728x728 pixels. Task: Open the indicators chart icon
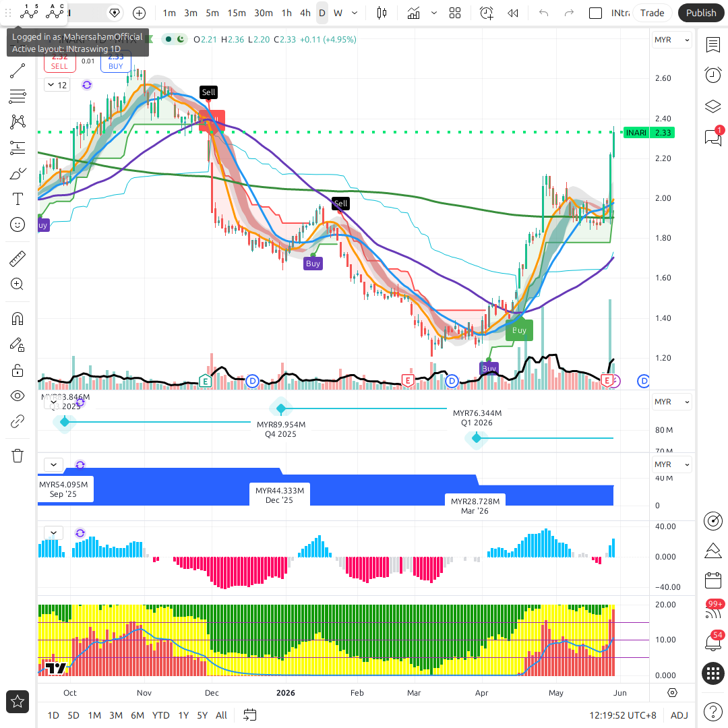(x=413, y=13)
